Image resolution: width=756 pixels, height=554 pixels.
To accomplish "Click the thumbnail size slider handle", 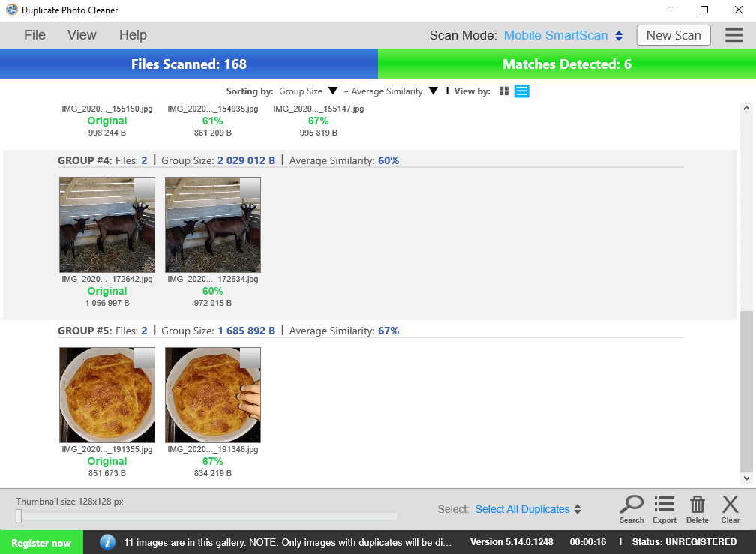I will (x=19, y=516).
